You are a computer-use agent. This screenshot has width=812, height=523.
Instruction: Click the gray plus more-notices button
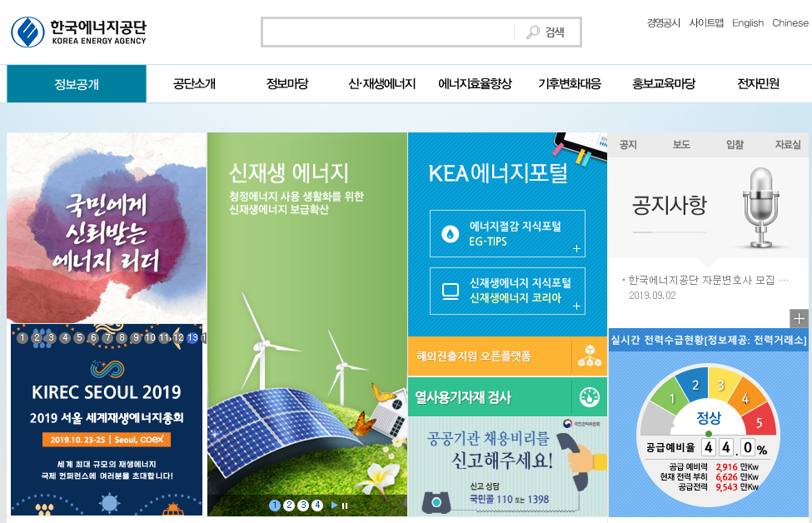pyautogui.click(x=799, y=318)
